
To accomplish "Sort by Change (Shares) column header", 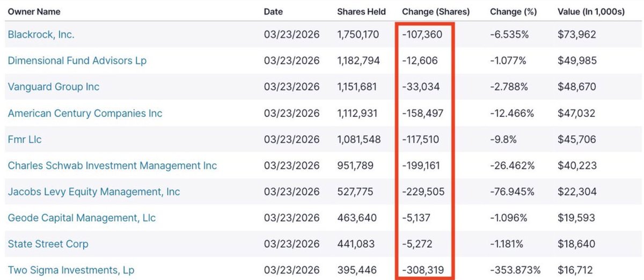I will pyautogui.click(x=435, y=11).
